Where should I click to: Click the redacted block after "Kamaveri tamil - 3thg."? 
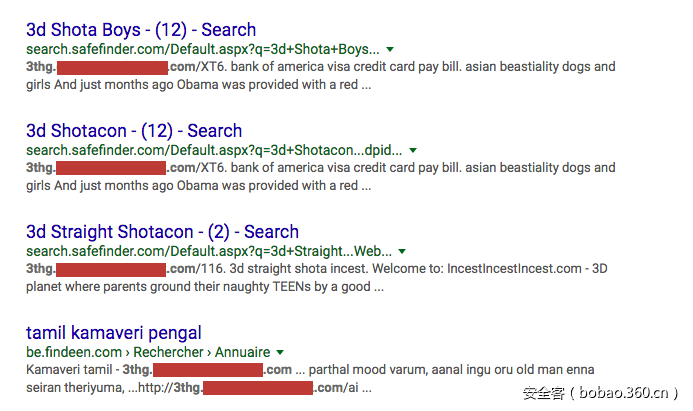coord(208,371)
